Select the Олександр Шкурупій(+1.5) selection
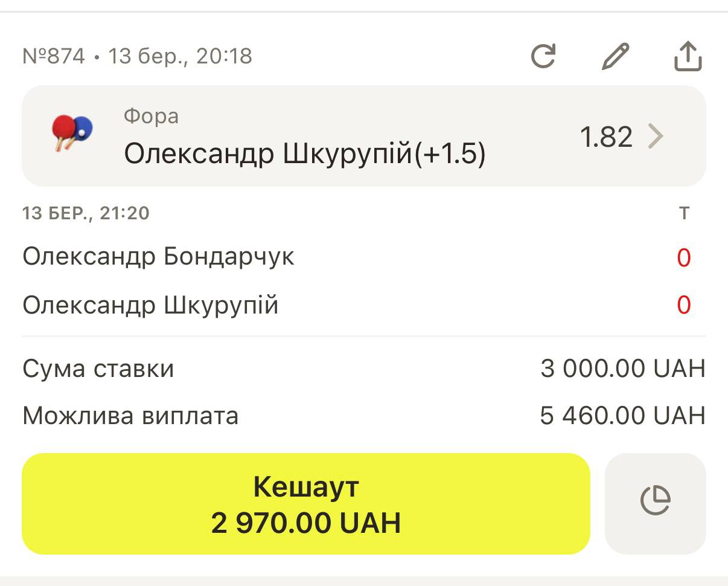This screenshot has height=586, width=728. (305, 154)
